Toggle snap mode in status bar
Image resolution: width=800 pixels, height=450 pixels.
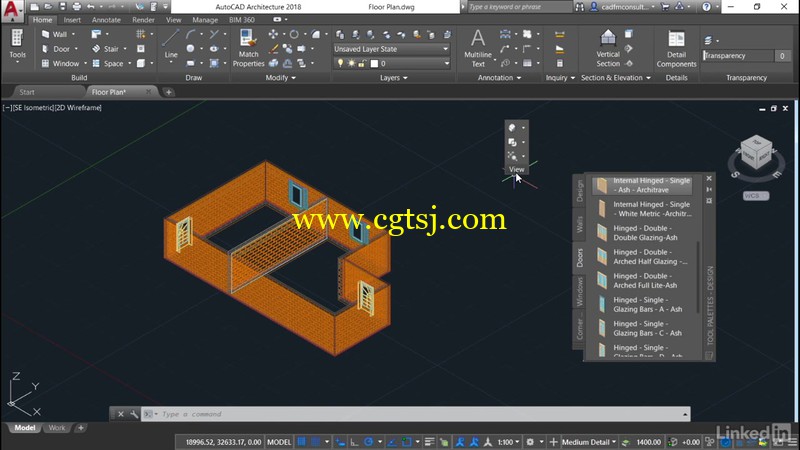click(x=316, y=442)
